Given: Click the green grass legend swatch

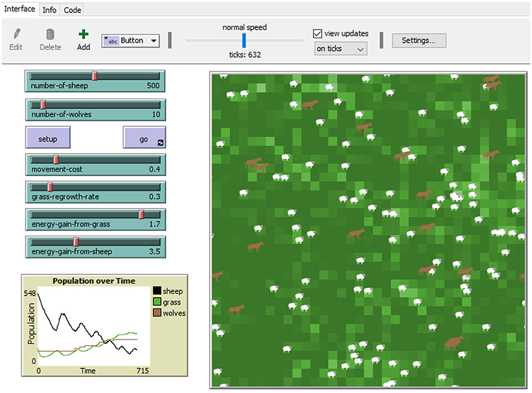Looking at the screenshot, I should pos(157,302).
